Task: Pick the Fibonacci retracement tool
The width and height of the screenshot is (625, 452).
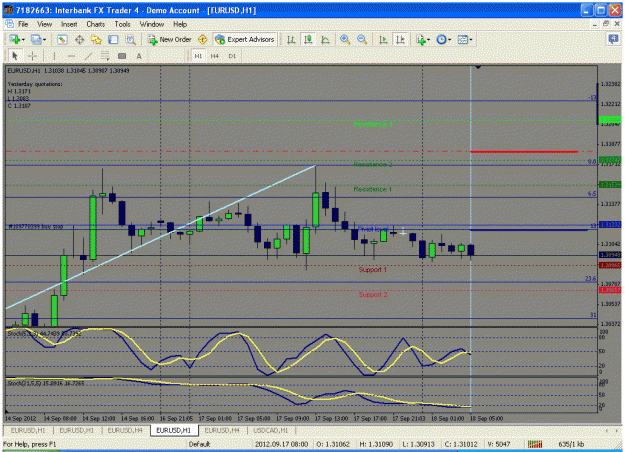Action: click(105, 56)
